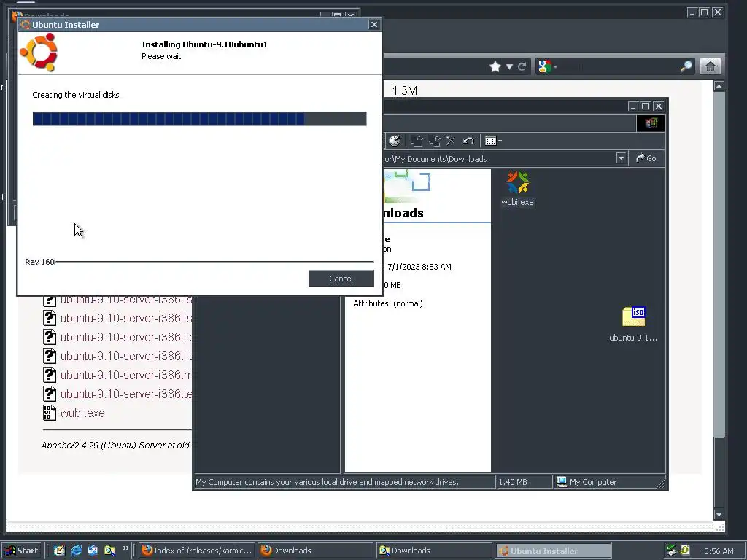Click the 1.40 MB status bar entry
This screenshot has height=560, width=747.
pos(513,482)
